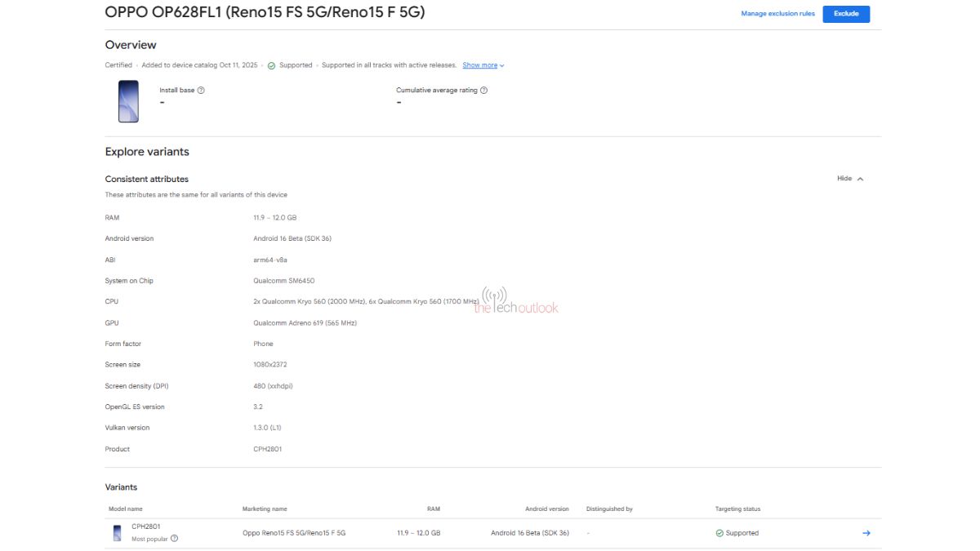Click the Supported checkmark in Targeting status column
Screen dimensions: 980x551
719,533
